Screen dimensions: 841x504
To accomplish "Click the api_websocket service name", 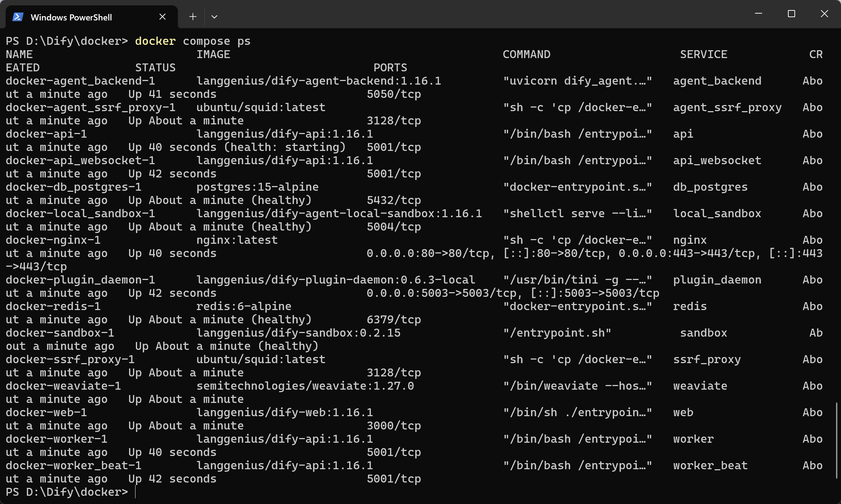I will pyautogui.click(x=717, y=161).
